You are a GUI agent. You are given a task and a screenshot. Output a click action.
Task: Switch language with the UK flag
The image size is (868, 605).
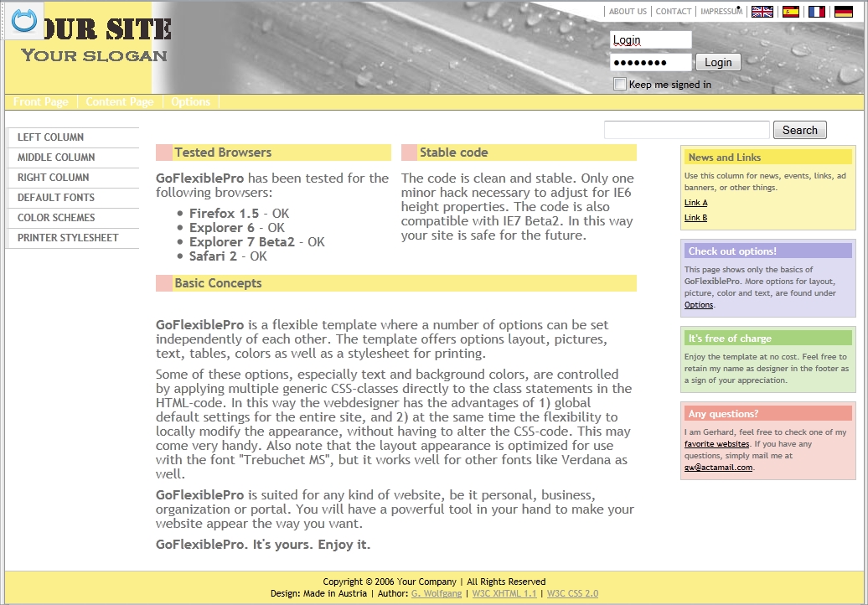coord(762,12)
